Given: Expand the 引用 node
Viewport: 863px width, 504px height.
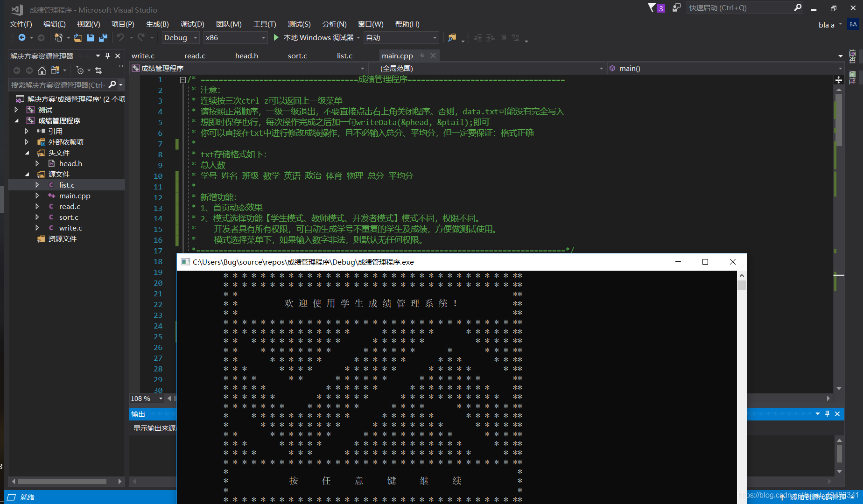Looking at the screenshot, I should coord(27,131).
